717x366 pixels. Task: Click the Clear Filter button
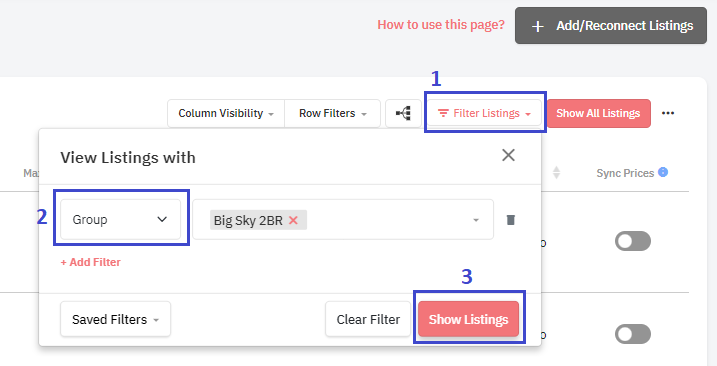coord(368,319)
